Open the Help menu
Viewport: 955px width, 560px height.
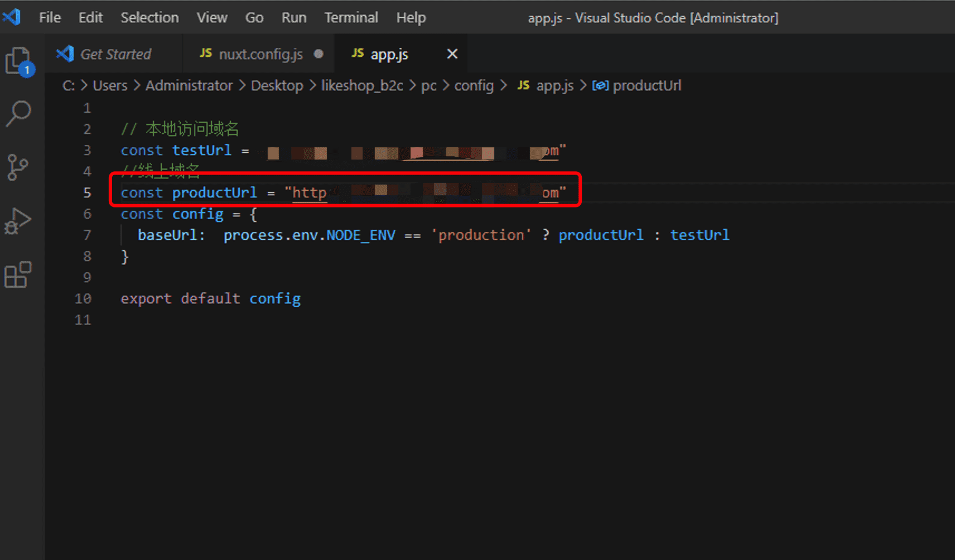[x=411, y=18]
